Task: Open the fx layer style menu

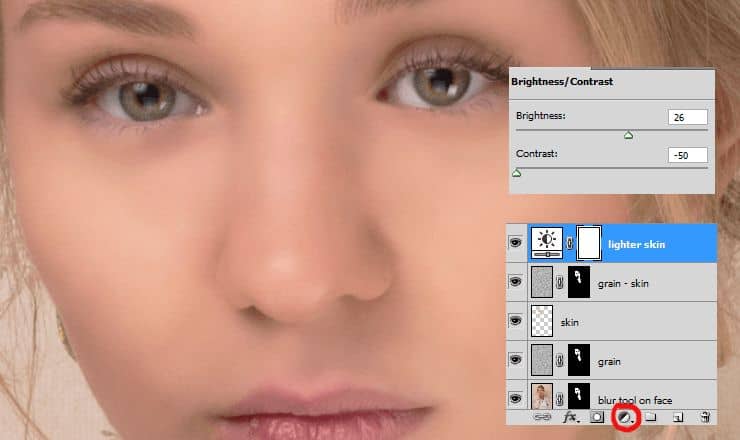Action: tap(573, 416)
